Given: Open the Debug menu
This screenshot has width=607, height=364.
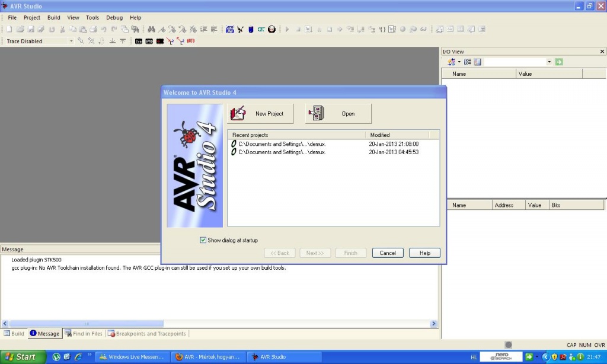Looking at the screenshot, I should click(114, 17).
